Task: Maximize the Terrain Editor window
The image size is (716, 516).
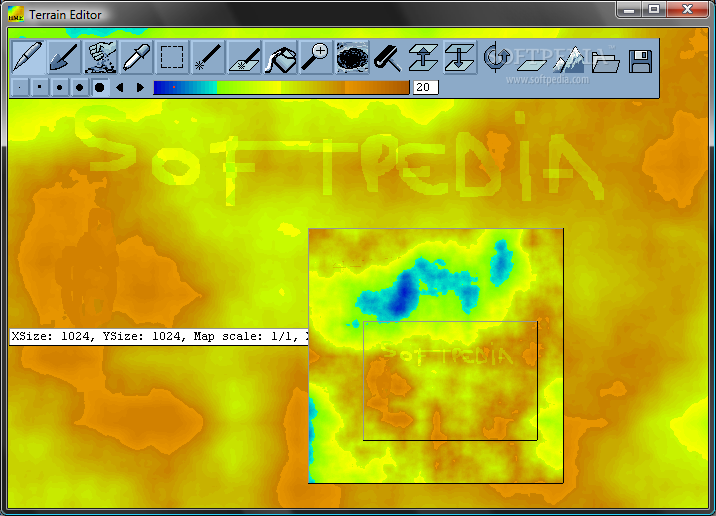Action: [654, 10]
